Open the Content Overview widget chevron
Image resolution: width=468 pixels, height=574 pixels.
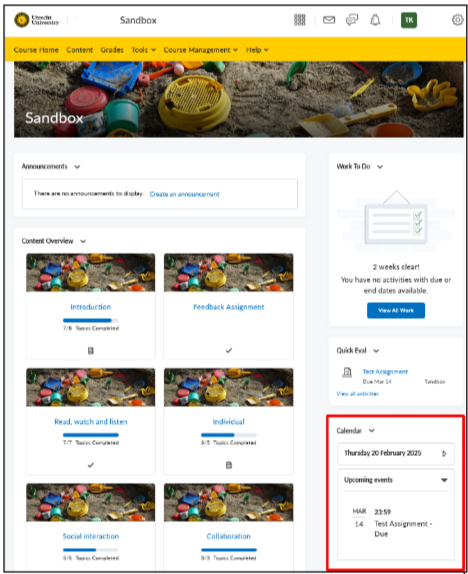point(83,241)
